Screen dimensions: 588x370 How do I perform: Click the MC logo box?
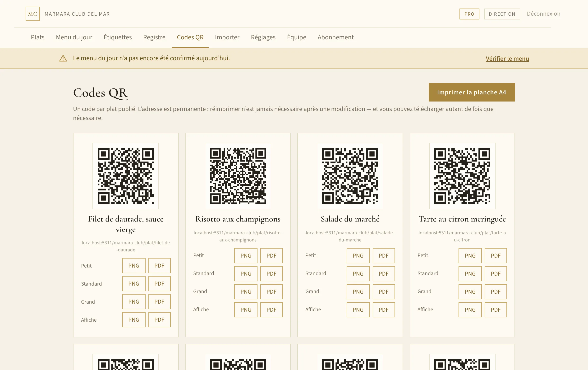pos(33,14)
